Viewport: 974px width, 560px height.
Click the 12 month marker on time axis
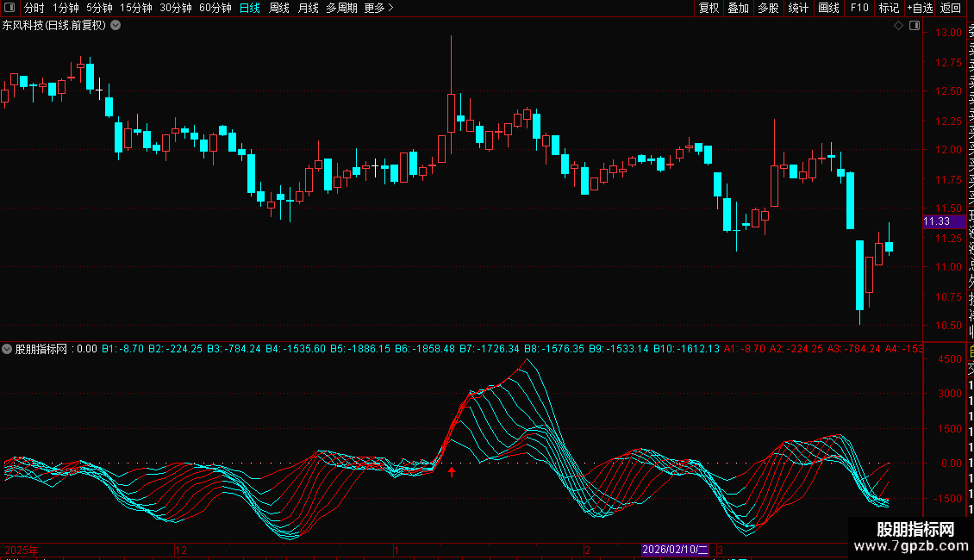[x=181, y=550]
